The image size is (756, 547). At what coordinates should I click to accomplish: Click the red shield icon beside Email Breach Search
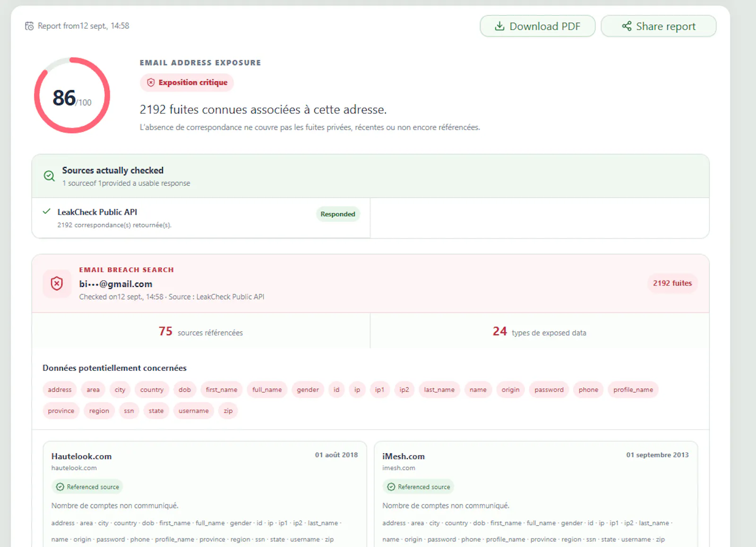pos(57,284)
